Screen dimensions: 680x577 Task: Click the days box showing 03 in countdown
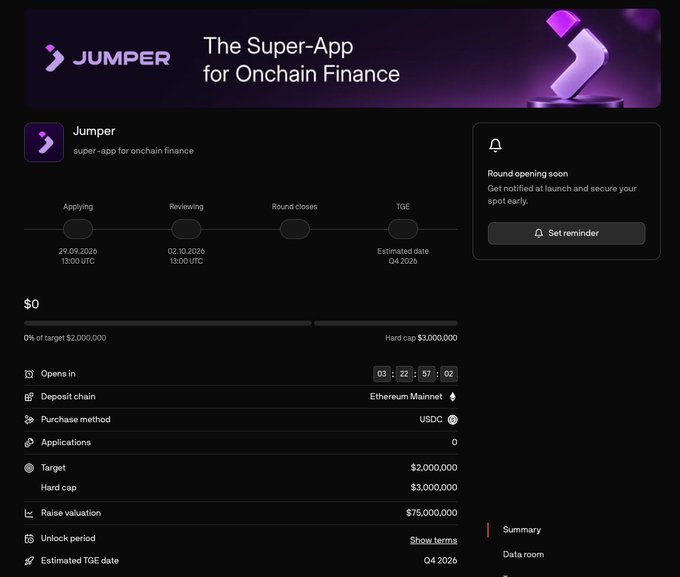(382, 374)
